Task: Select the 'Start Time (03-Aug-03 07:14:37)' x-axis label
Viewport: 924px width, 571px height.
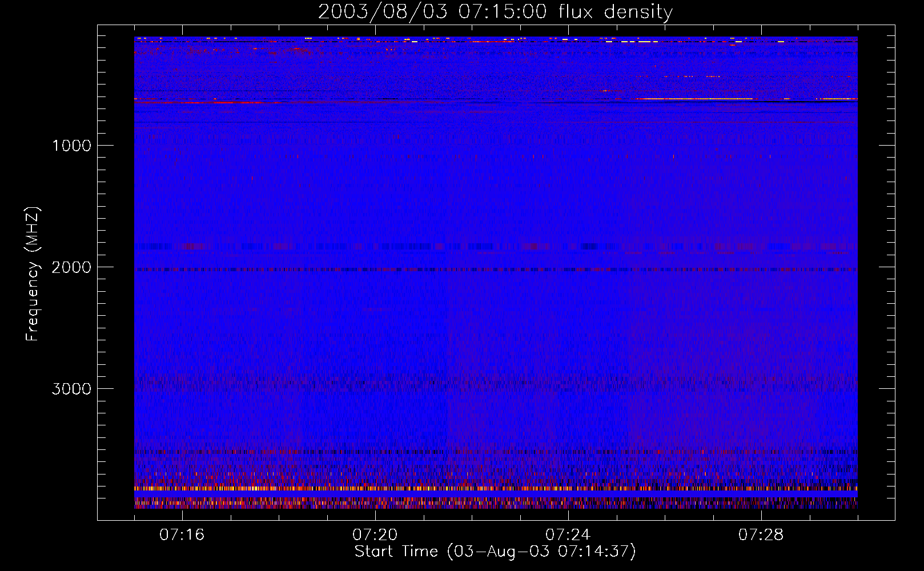Action: click(x=495, y=552)
